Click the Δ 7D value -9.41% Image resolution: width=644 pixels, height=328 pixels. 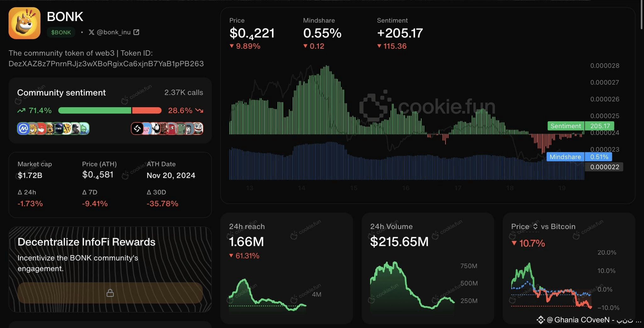[x=95, y=204]
